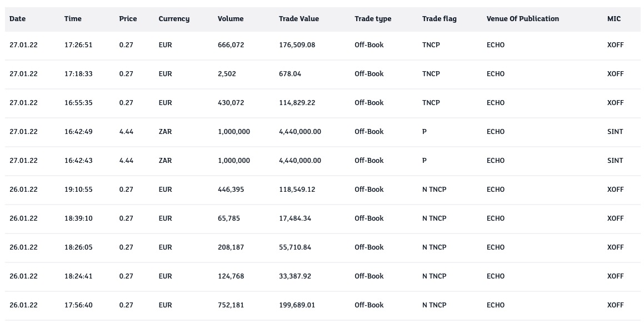Click the Date column header
Image resolution: width=644 pixels, height=323 pixels.
(18, 19)
